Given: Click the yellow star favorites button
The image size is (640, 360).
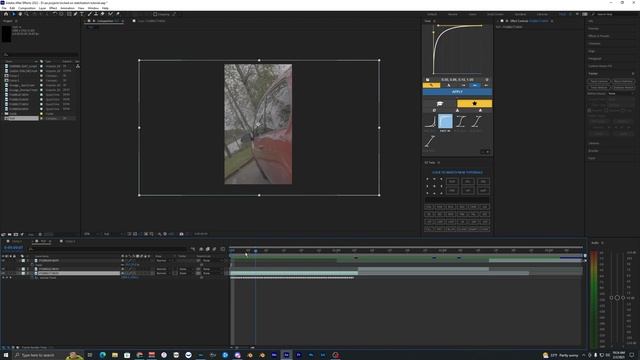Looking at the screenshot, I should click(x=474, y=104).
